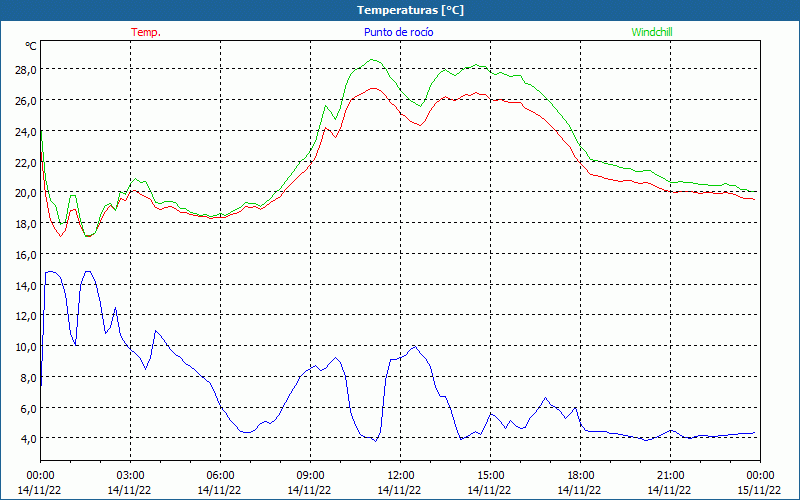Screen dimensions: 800x500
Task: Click the '18:00' time axis label
Action: pos(581,476)
